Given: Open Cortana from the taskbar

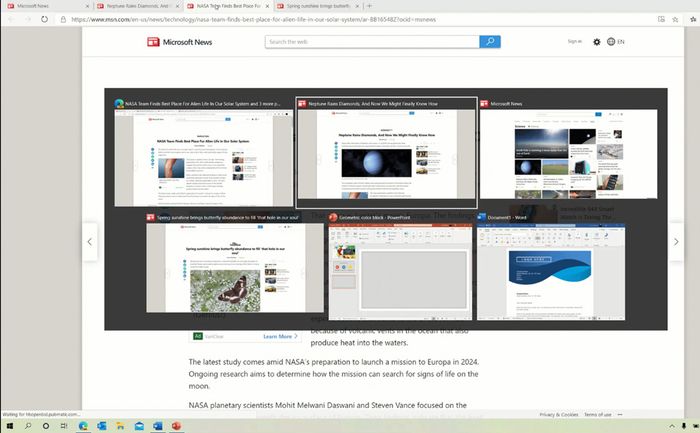Looking at the screenshot, I should pos(46,426).
